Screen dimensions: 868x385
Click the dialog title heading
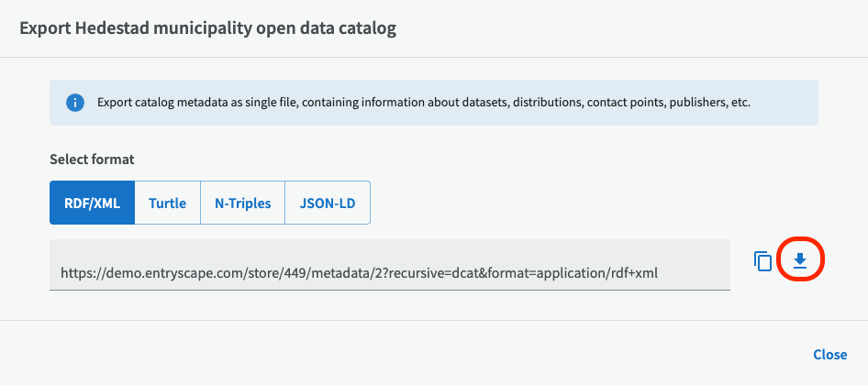coord(208,28)
